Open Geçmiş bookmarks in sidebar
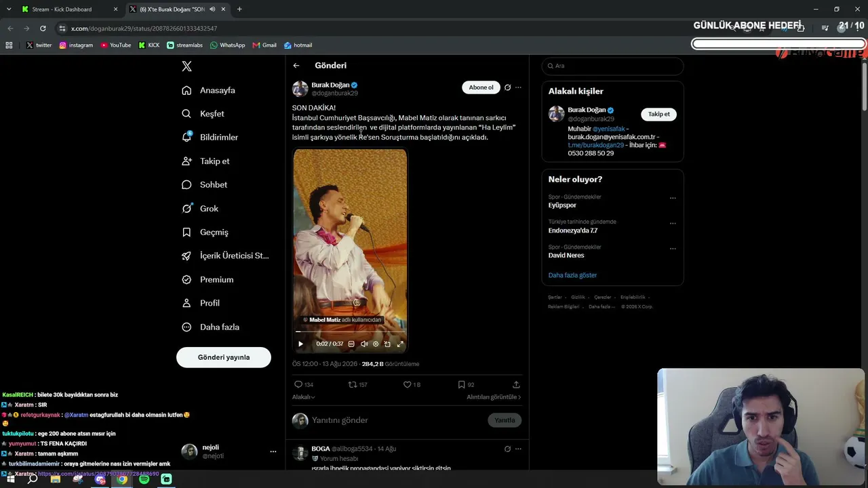The height and width of the screenshot is (488, 868). 205,232
